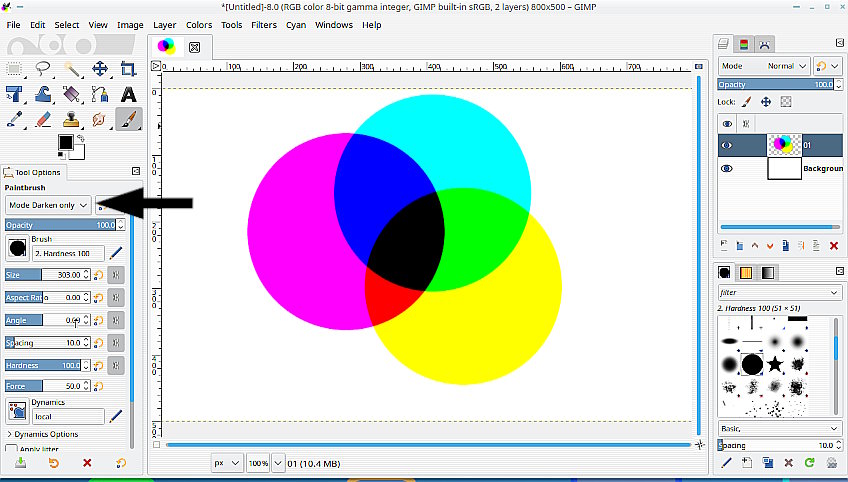The width and height of the screenshot is (848, 482).
Task: Select the Paintbrush tool
Action: coord(128,119)
